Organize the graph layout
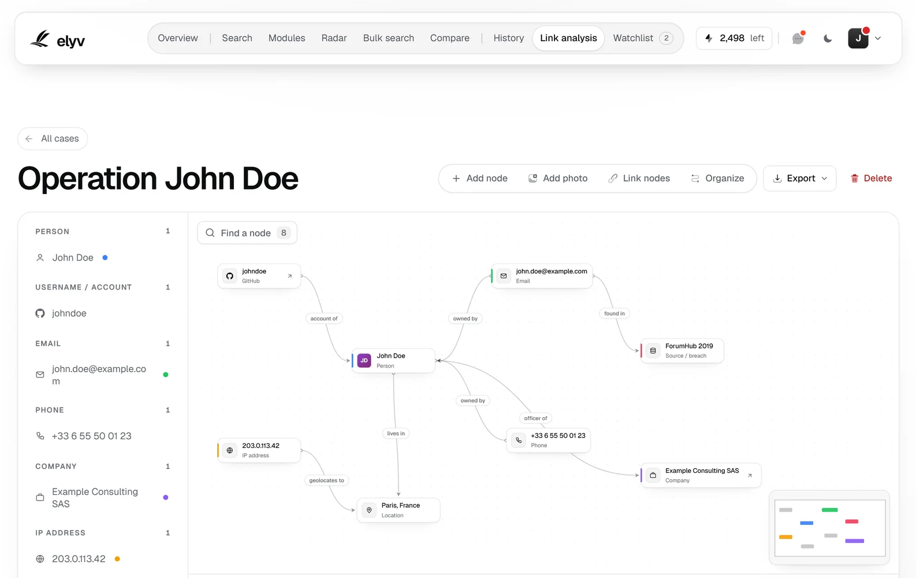Image resolution: width=924 pixels, height=578 pixels. click(x=718, y=179)
